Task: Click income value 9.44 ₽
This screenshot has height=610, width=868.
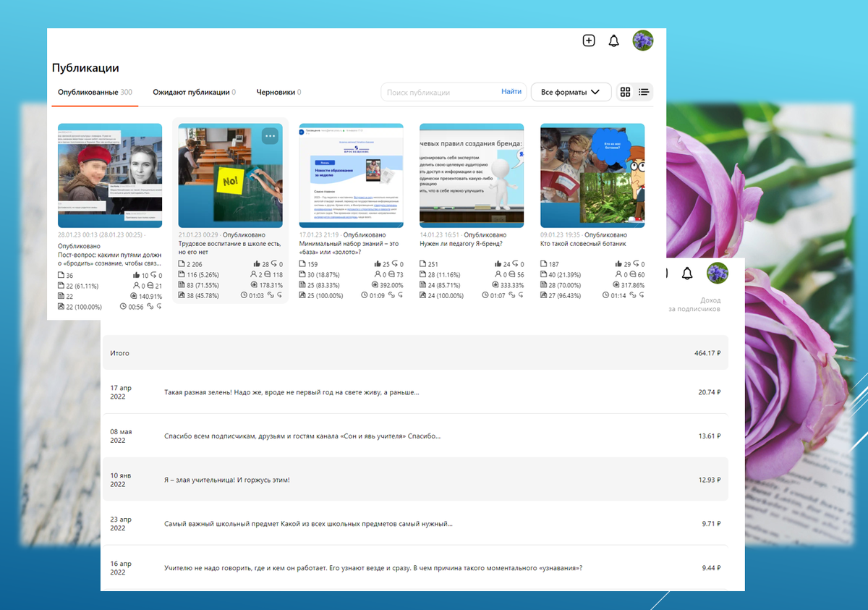Action: 711,568
